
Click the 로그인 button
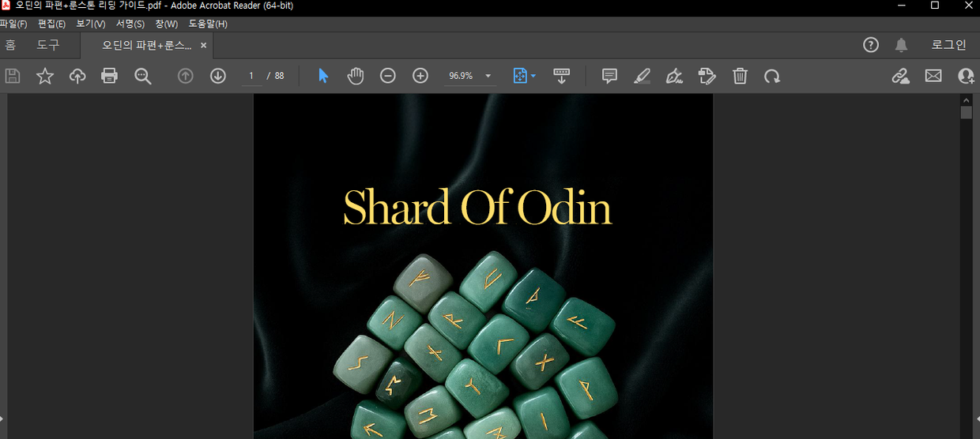coord(948,45)
